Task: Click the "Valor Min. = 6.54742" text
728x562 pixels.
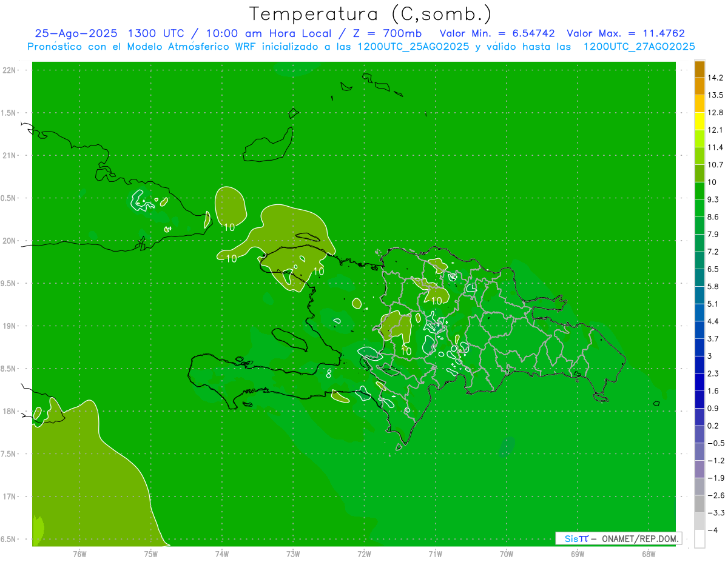Action: (x=497, y=33)
